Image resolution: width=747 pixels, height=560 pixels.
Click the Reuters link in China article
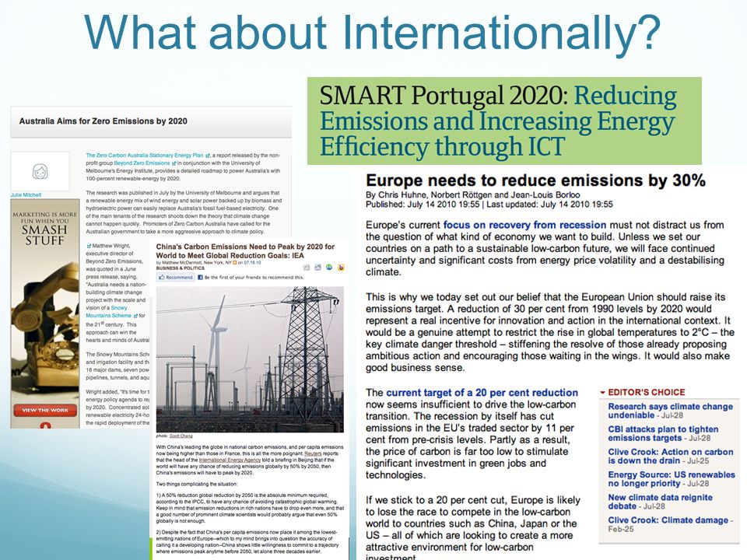click(x=313, y=453)
